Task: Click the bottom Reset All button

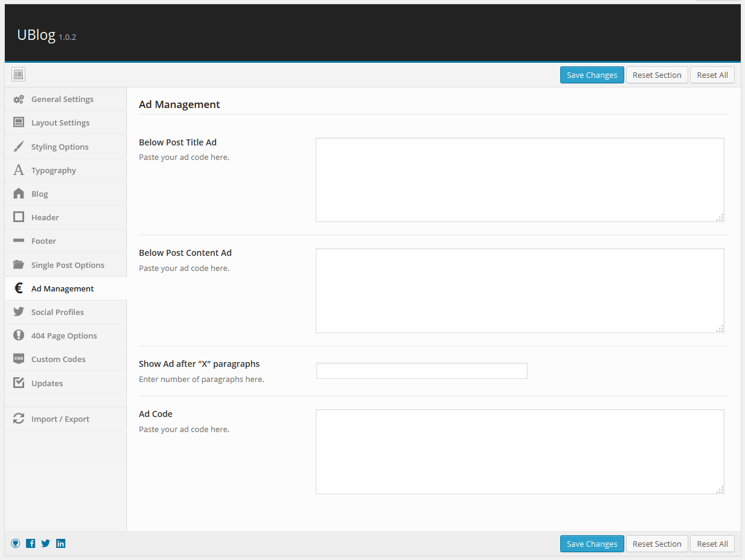Action: point(712,544)
